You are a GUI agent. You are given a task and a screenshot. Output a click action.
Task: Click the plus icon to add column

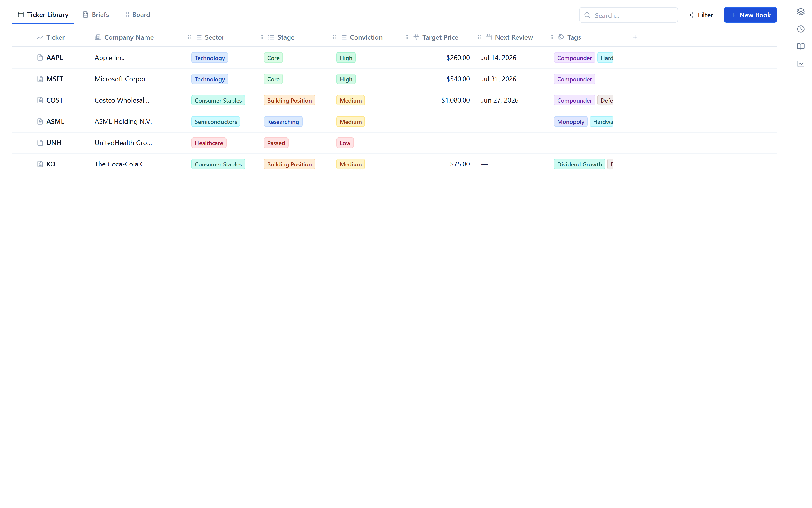tap(635, 37)
